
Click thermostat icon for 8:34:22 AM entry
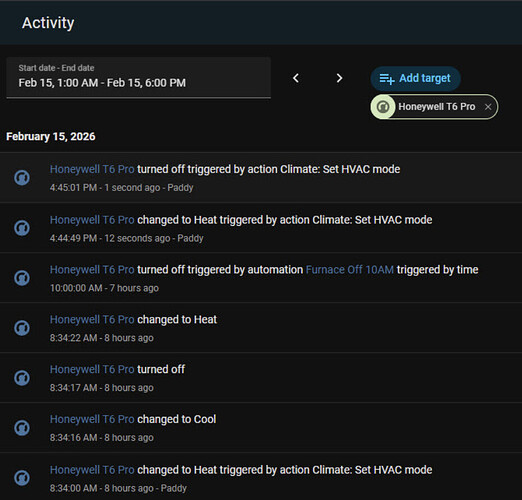pyautogui.click(x=22, y=328)
